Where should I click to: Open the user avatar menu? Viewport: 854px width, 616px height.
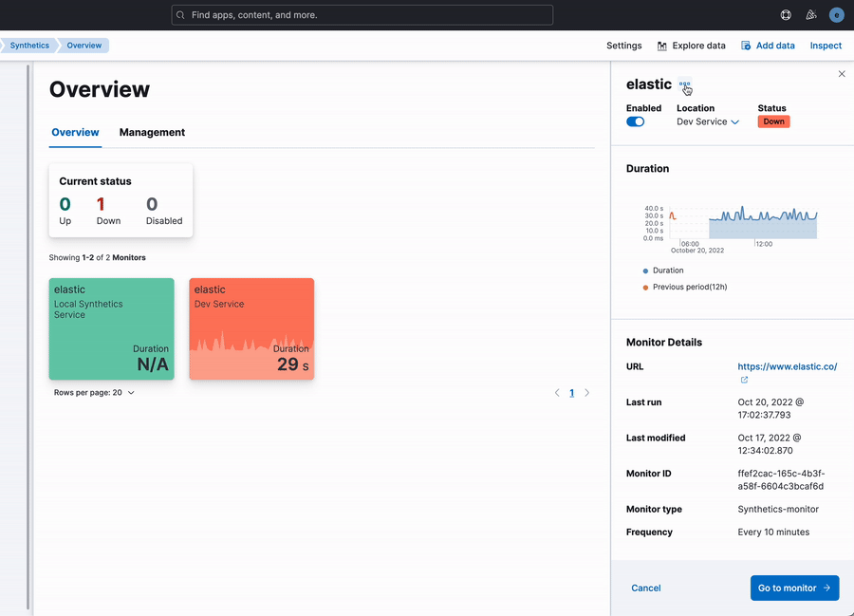coord(836,15)
